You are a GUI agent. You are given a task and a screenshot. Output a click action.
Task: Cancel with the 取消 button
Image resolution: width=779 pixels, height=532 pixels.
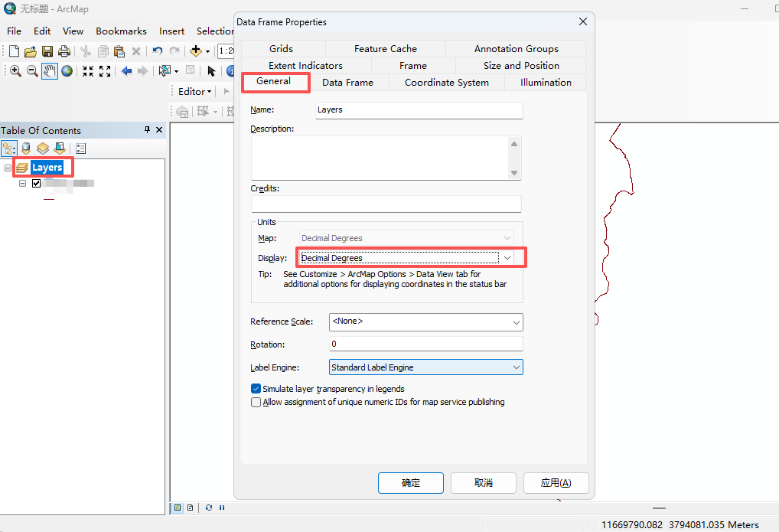[x=484, y=483]
